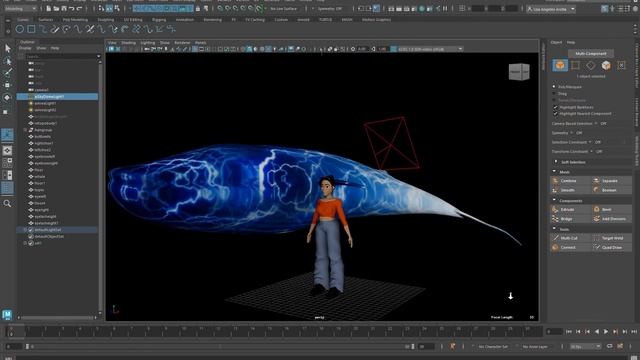Open the Outliner Display menu

[x=25, y=48]
